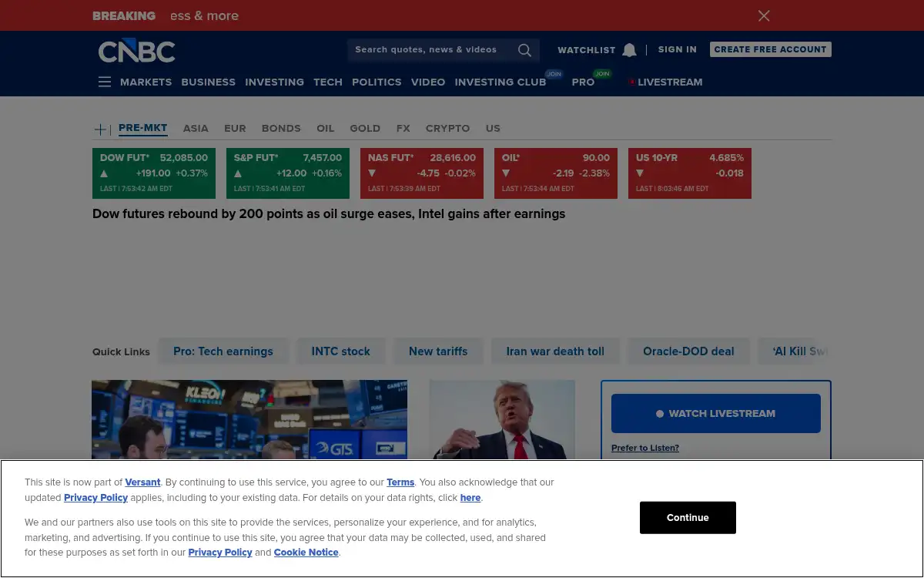
Task: Switch to the BONDS tab
Action: [x=281, y=129]
